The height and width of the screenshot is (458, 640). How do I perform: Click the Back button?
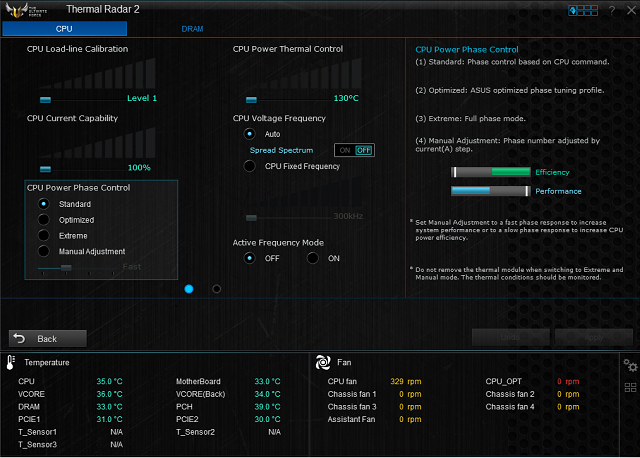tap(47, 338)
